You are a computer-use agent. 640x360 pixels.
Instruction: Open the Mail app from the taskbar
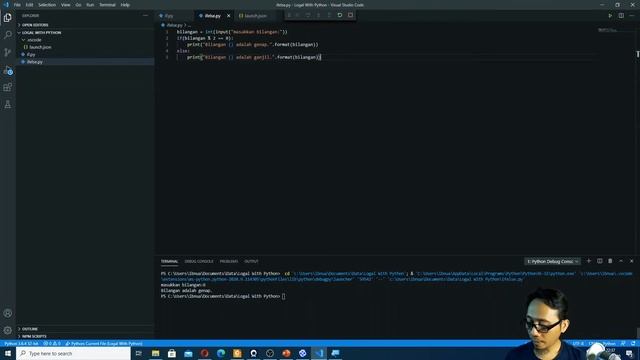(x=188, y=353)
